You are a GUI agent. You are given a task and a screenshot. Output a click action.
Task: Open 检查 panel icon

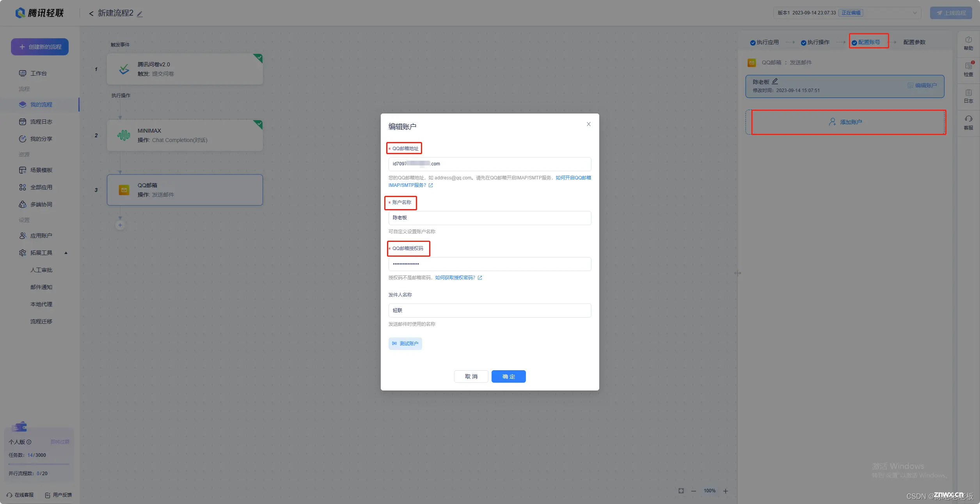[968, 69]
